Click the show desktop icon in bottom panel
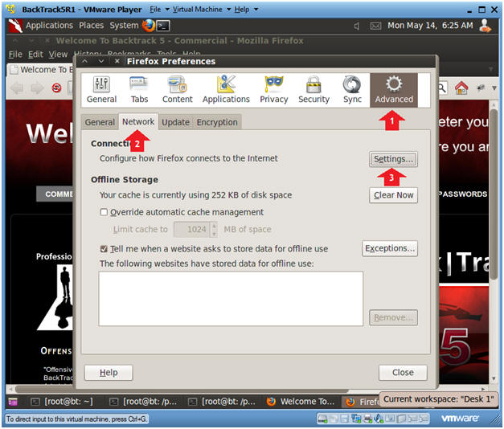Viewport: 504px width, 429px height. click(x=13, y=402)
